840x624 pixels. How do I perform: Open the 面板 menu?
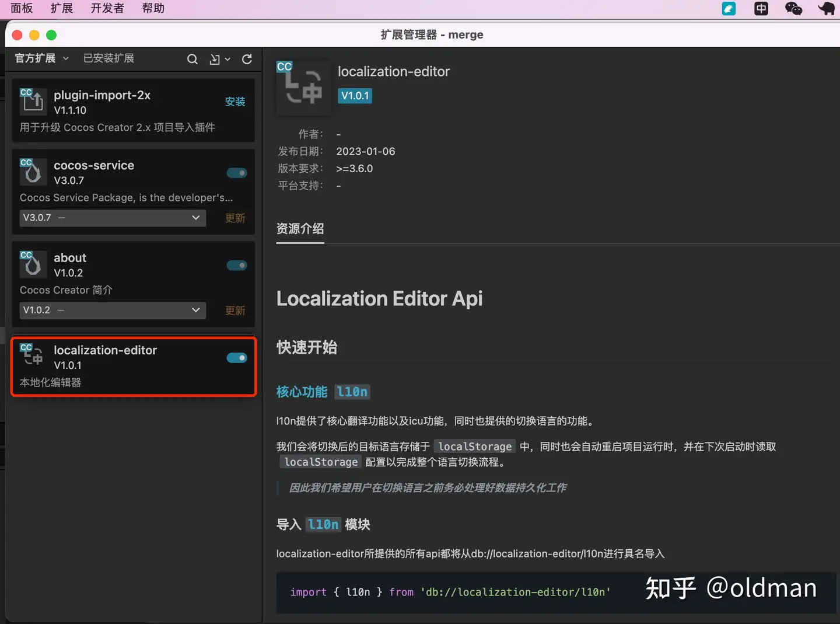(x=22, y=8)
